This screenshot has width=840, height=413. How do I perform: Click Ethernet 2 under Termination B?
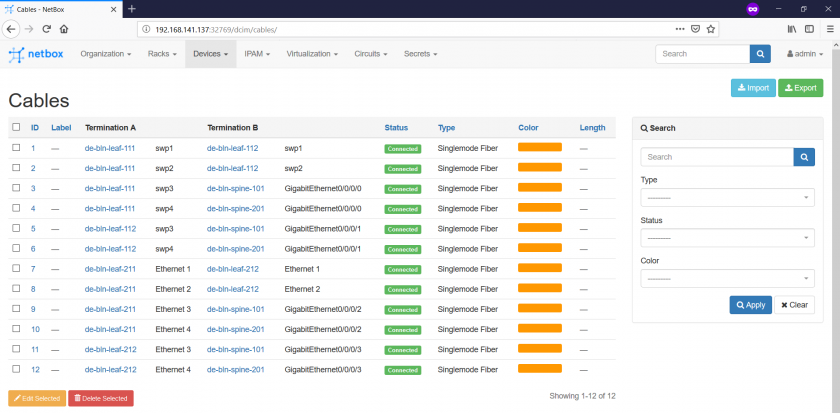tap(302, 289)
